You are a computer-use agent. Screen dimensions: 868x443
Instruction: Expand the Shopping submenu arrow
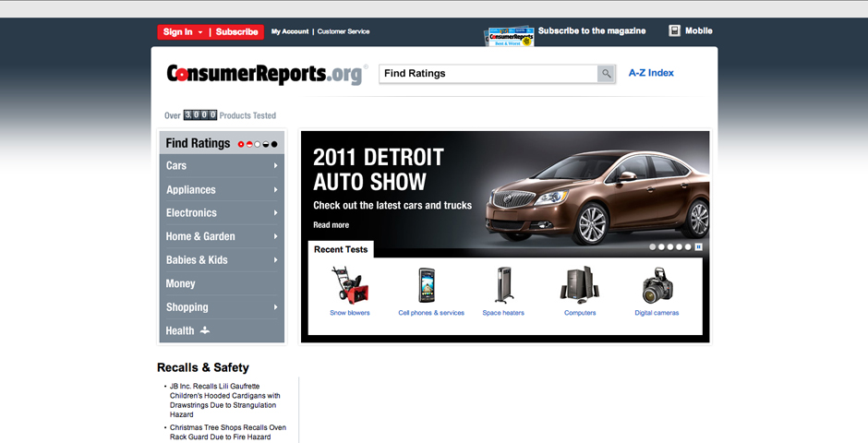click(275, 307)
